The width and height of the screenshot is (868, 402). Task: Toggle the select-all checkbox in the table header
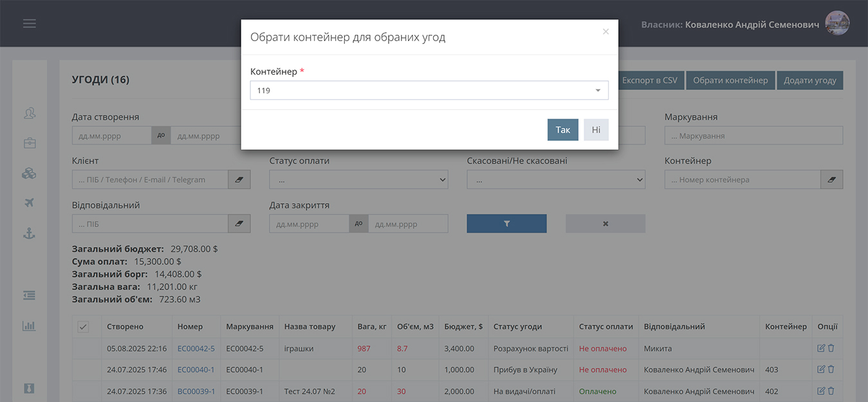(x=83, y=327)
